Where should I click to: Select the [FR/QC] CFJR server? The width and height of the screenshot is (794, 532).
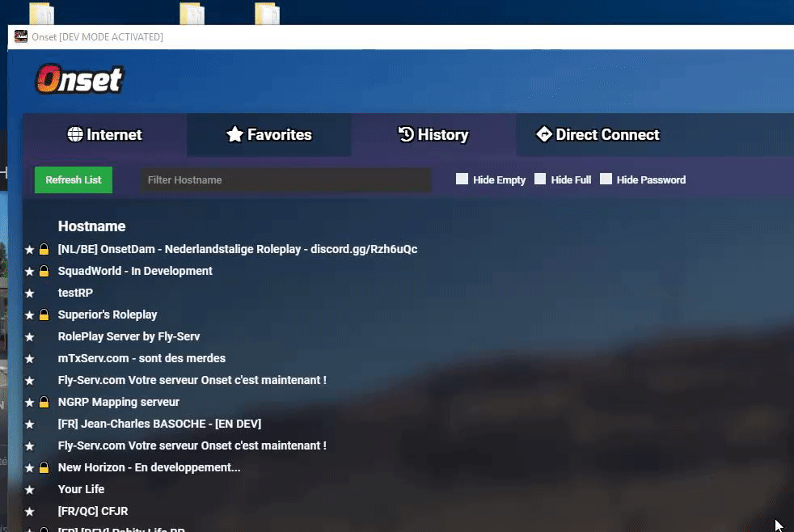(93, 511)
